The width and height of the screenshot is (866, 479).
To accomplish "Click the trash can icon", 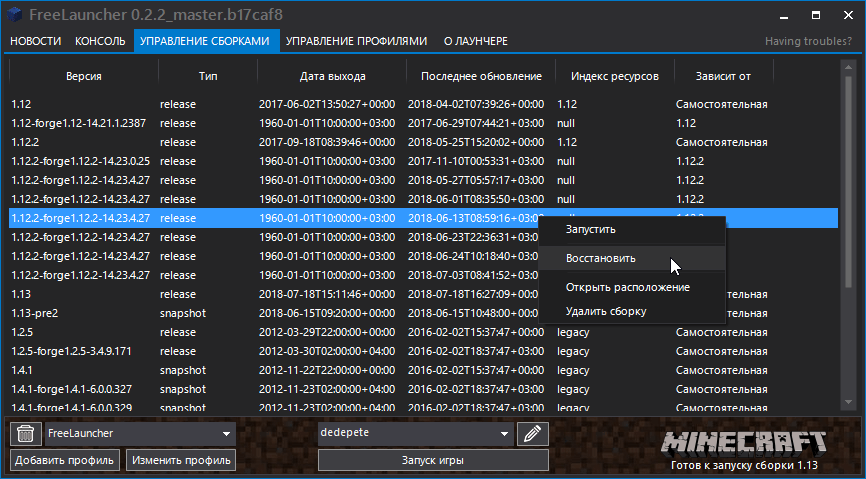I will pyautogui.click(x=24, y=433).
